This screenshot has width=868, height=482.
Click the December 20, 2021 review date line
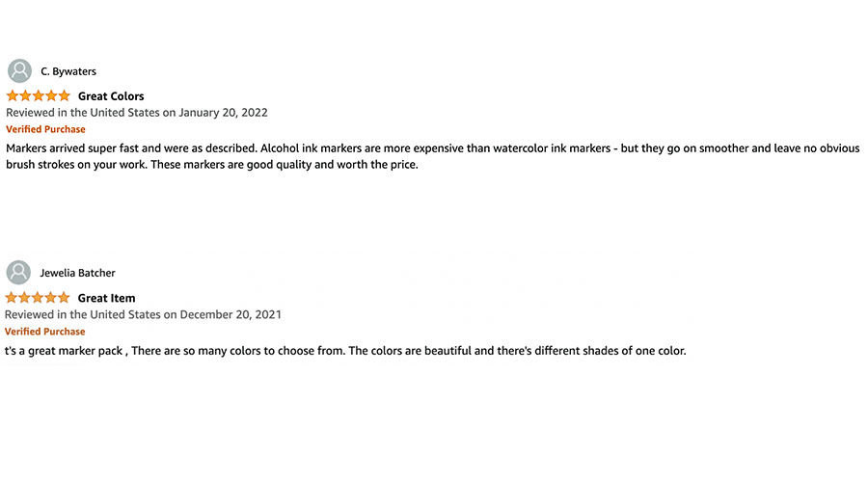pos(143,315)
